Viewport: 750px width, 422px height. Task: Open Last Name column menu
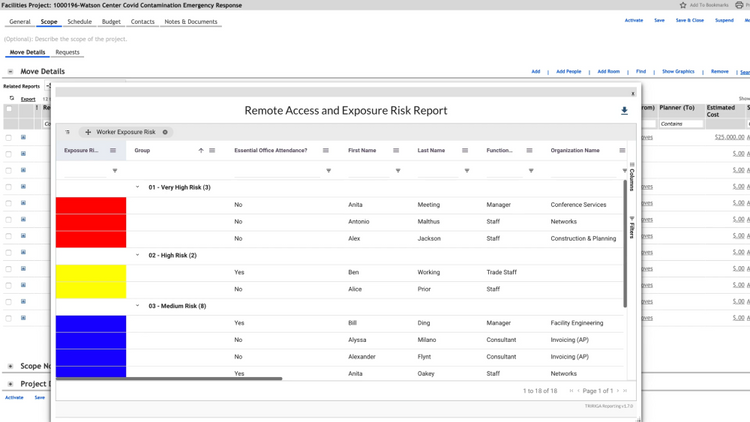pos(465,150)
